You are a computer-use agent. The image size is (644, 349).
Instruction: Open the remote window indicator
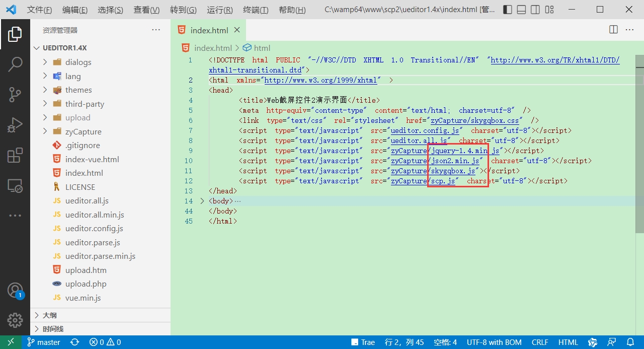(x=11, y=342)
